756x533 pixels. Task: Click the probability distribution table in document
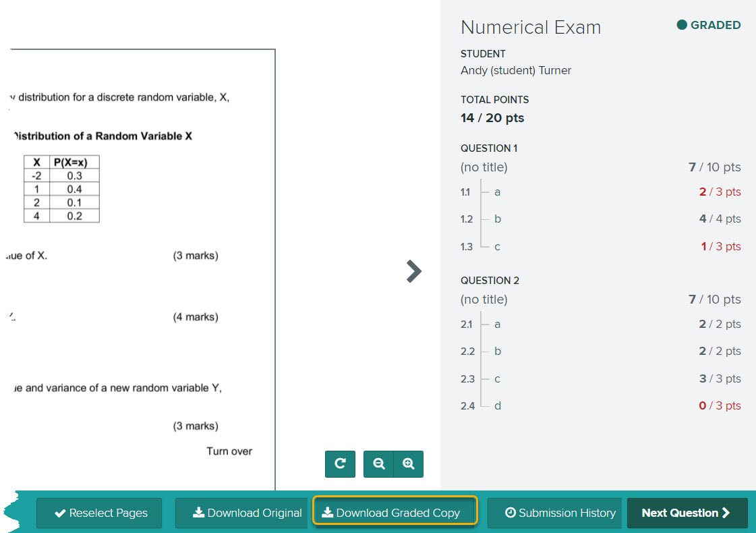pos(61,189)
